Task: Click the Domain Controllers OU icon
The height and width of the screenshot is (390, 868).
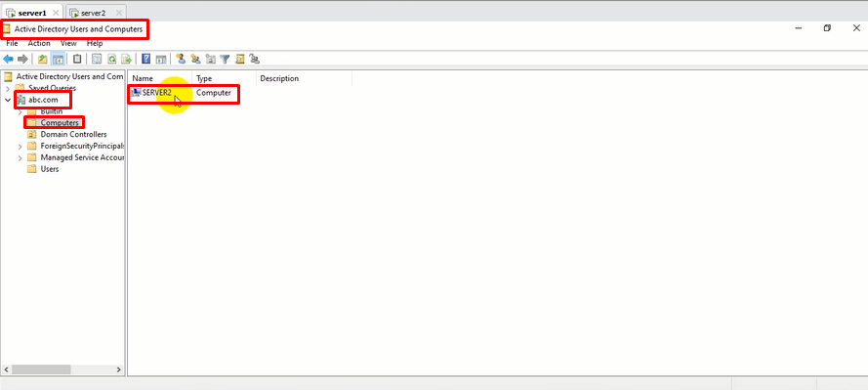Action: point(31,134)
